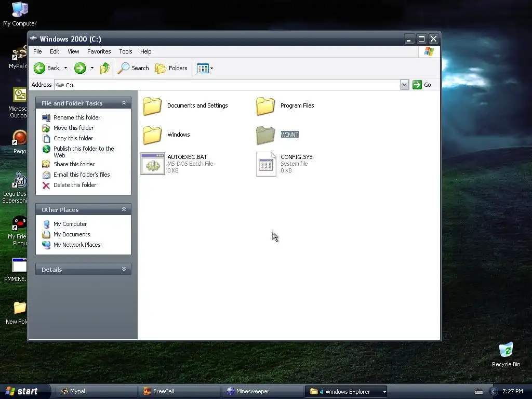Click E-mail this folder's files link
The image size is (532, 399).
(x=82, y=175)
